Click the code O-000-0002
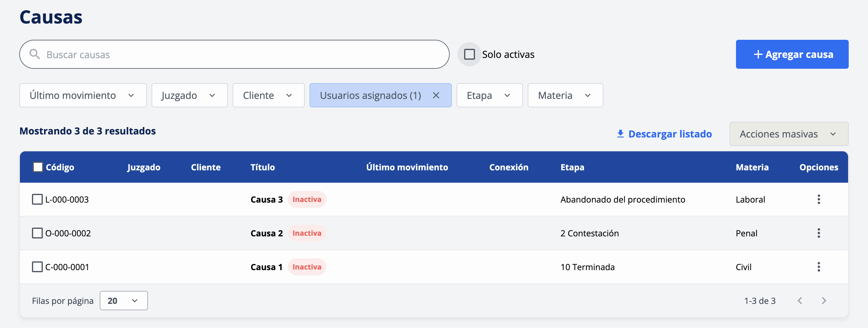The height and width of the screenshot is (328, 868). [x=68, y=233]
